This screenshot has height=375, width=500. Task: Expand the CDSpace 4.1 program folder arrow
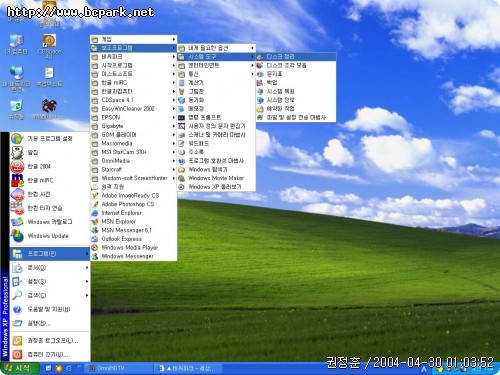tap(174, 100)
